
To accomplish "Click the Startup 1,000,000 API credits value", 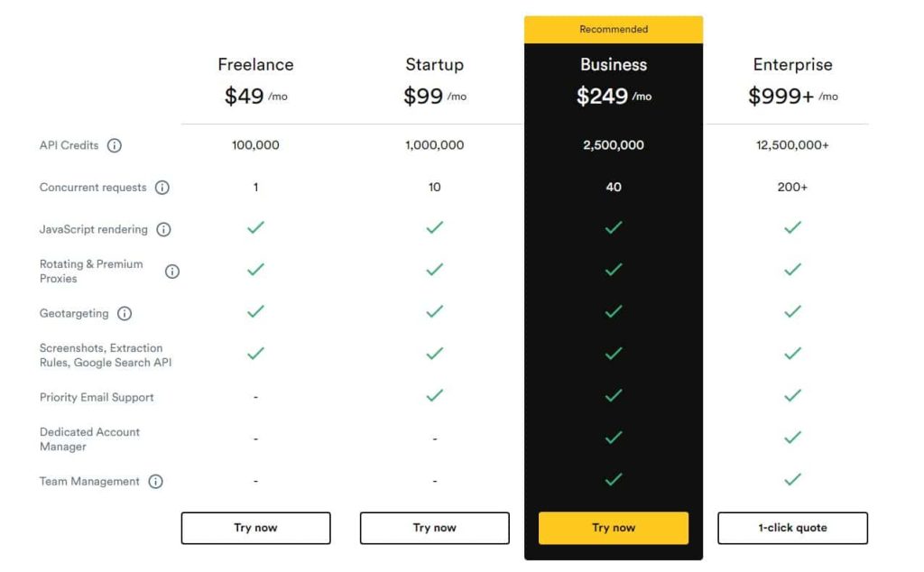I will [x=434, y=145].
